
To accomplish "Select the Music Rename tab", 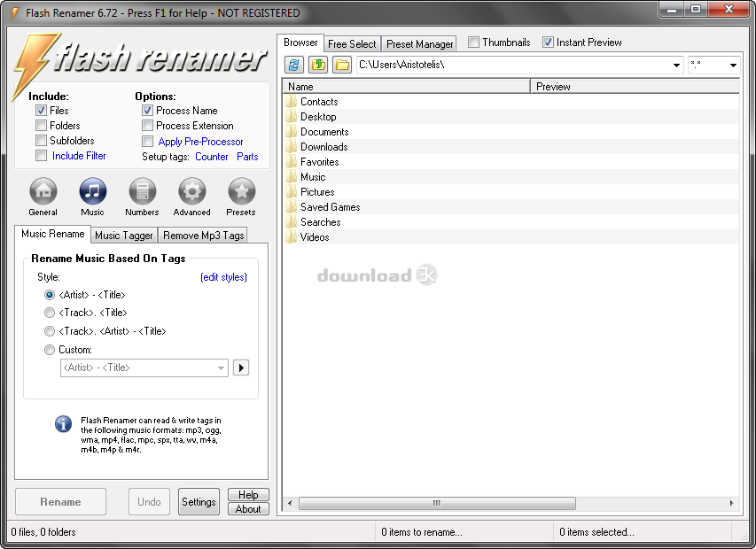I will [52, 234].
